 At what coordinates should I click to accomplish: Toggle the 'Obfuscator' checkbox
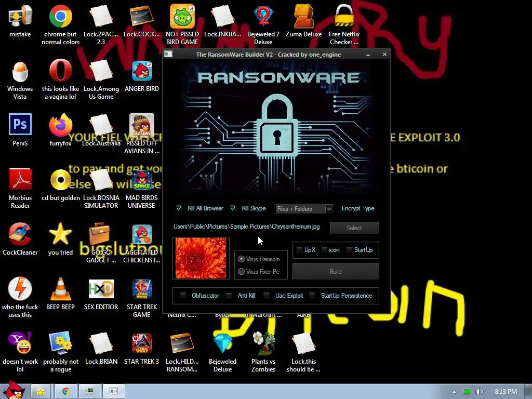(183, 296)
